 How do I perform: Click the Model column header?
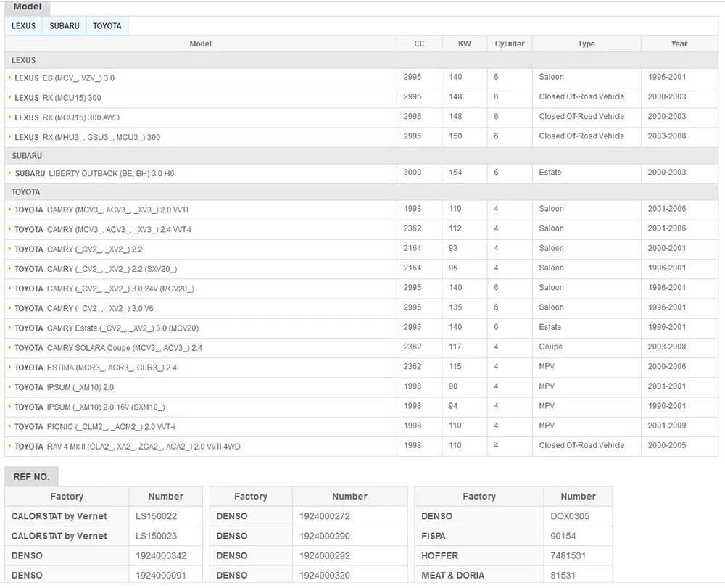[201, 44]
